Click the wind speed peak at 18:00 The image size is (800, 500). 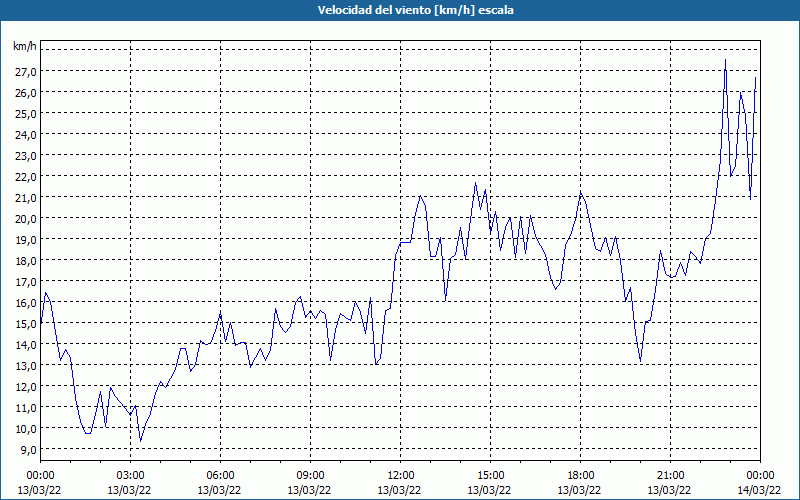tap(581, 193)
